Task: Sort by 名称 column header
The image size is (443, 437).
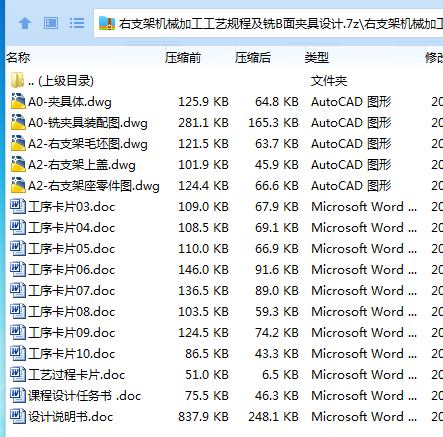Action: [x=85, y=58]
